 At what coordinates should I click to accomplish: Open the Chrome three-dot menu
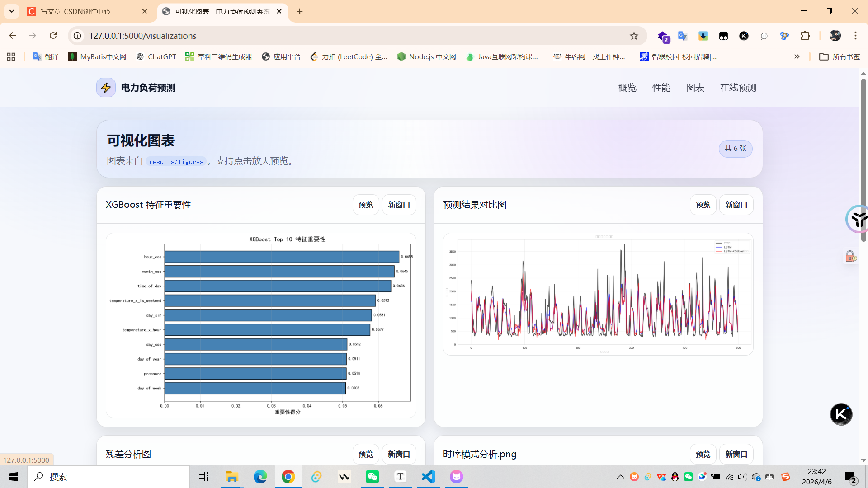coord(855,36)
